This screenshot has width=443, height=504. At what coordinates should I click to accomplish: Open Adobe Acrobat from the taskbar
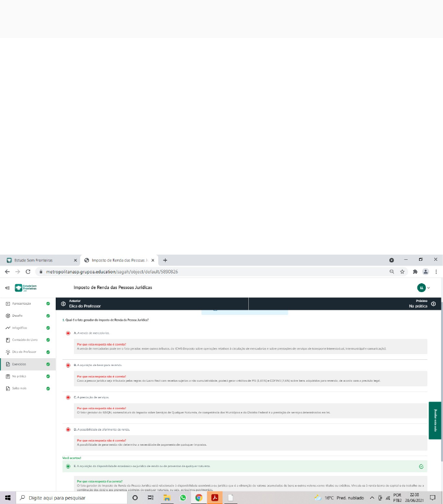(213, 498)
